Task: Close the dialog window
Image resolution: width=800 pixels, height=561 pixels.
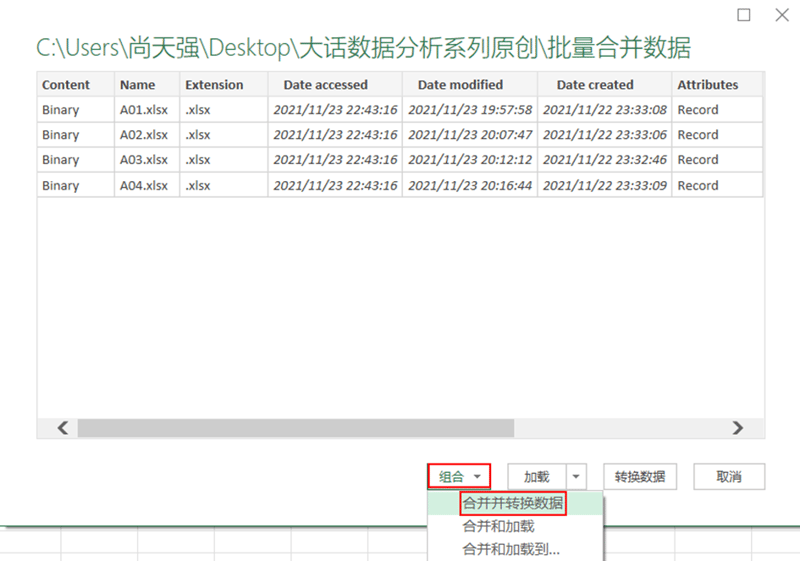Action: (x=782, y=15)
